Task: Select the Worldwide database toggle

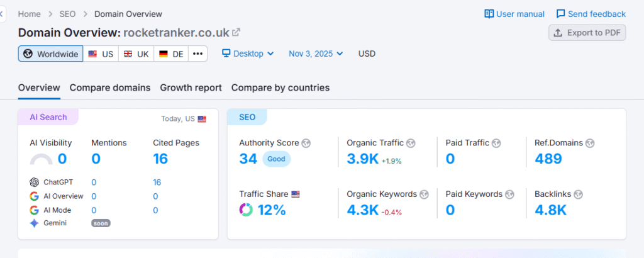Action: 50,54
